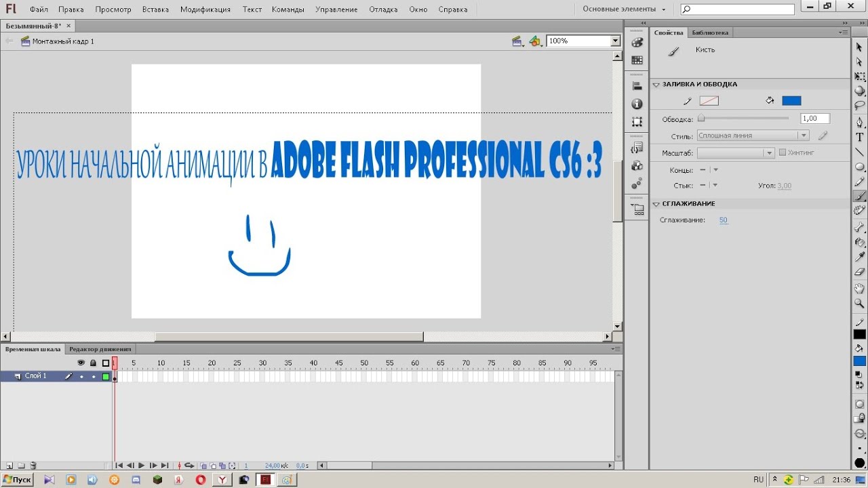
Task: Toggle lock dot for Слой 1
Action: click(93, 377)
